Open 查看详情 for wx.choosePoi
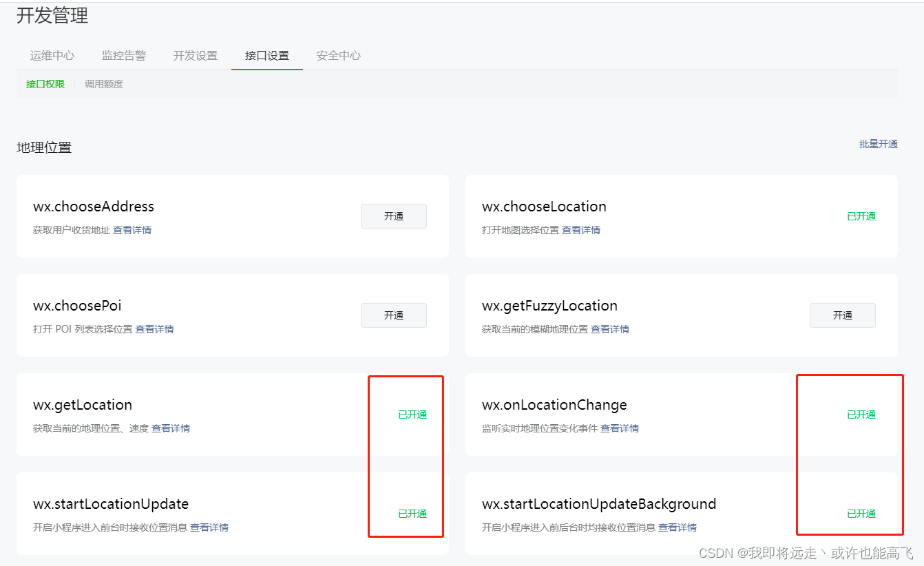Screen dimensions: 924x566 [154, 329]
